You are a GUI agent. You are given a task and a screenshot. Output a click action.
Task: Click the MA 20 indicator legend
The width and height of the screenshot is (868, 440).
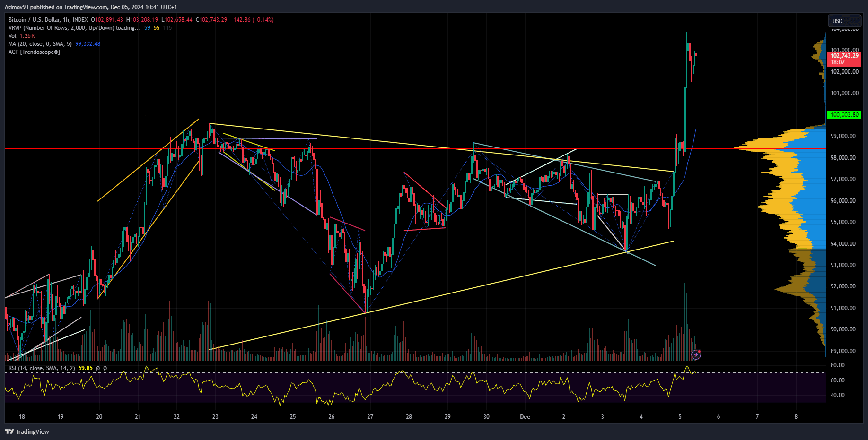[40, 44]
